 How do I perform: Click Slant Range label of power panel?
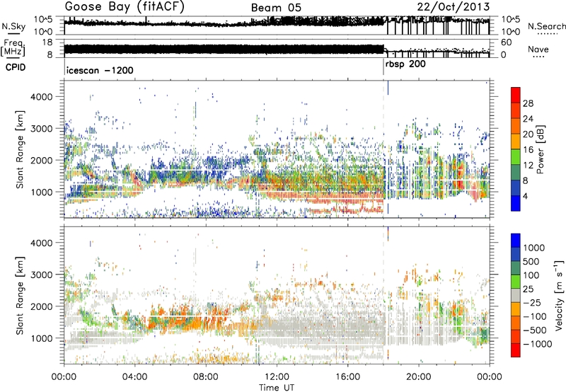(x=20, y=149)
